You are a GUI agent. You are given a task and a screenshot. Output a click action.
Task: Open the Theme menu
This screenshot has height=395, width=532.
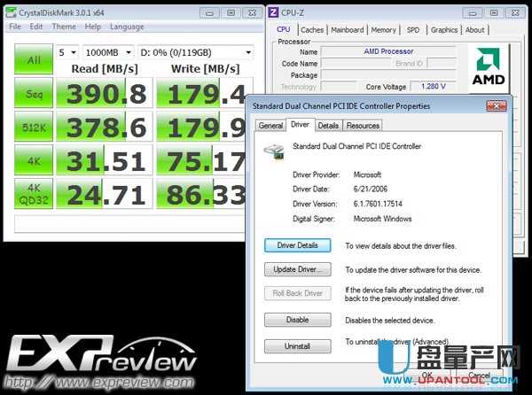tap(64, 27)
